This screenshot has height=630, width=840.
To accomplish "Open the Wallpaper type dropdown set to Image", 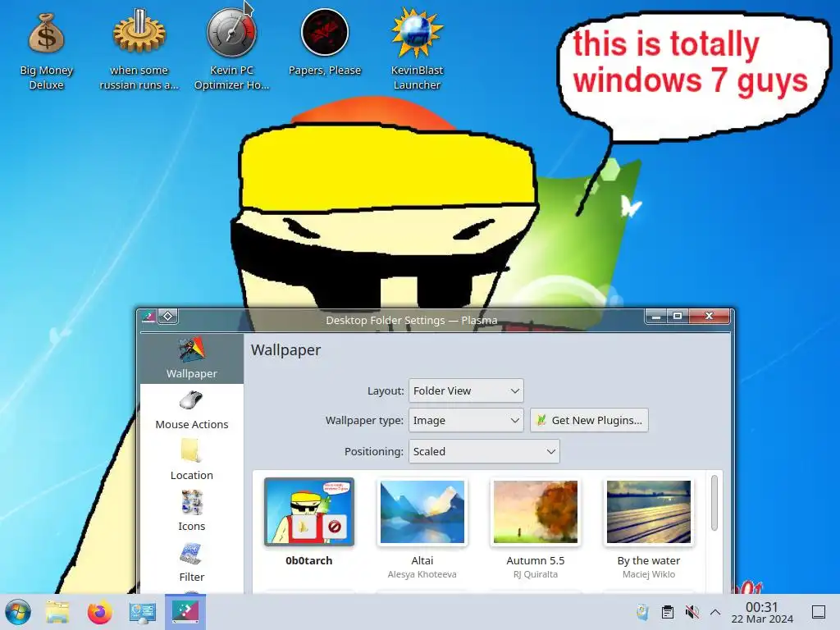I will coord(466,420).
